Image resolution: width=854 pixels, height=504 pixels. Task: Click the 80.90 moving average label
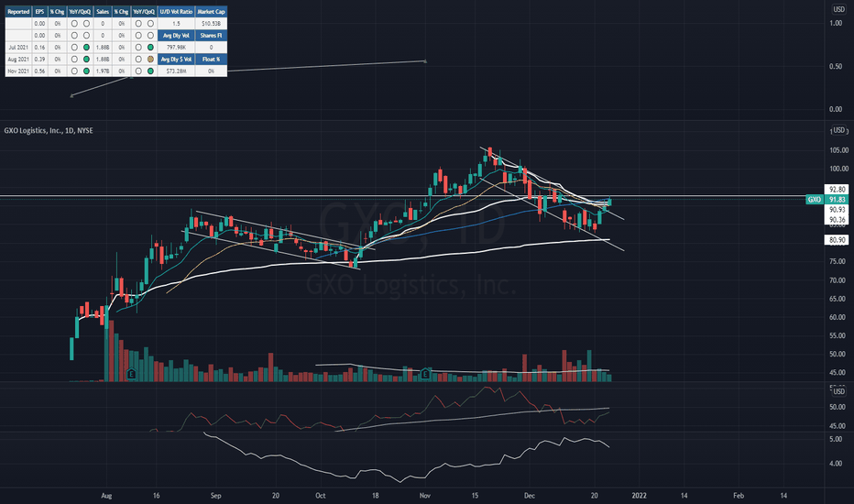coord(836,240)
